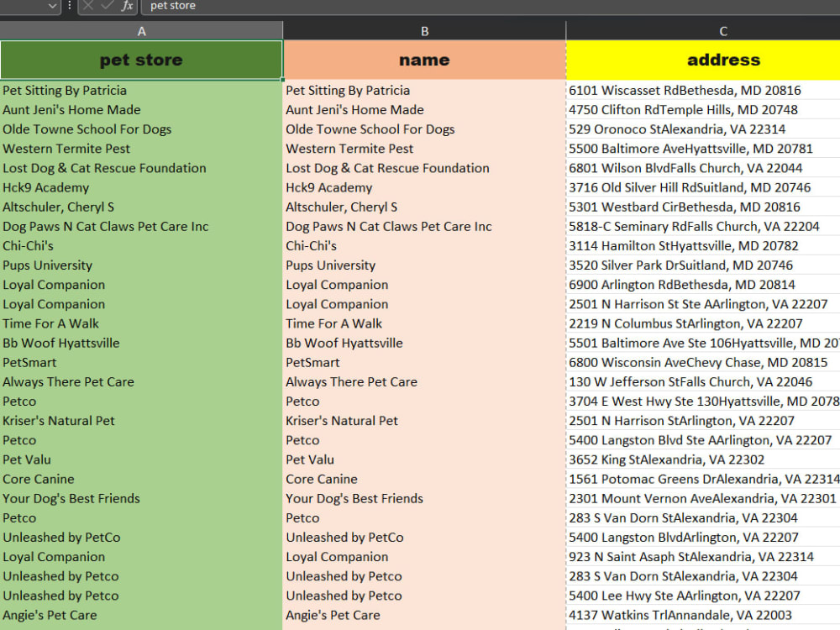Click 'Aunt Jeni's Home Made' in column B
The height and width of the screenshot is (630, 840).
click(354, 110)
